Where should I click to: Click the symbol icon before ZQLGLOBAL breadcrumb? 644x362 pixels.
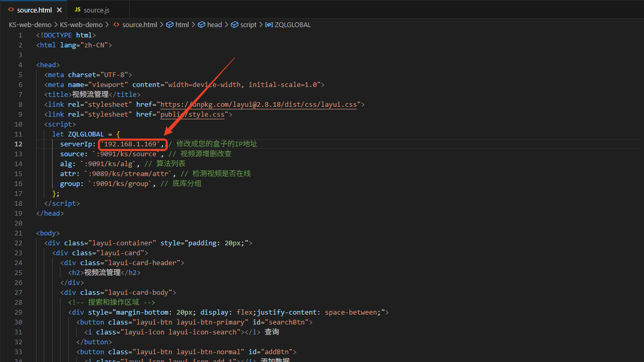tap(269, 24)
